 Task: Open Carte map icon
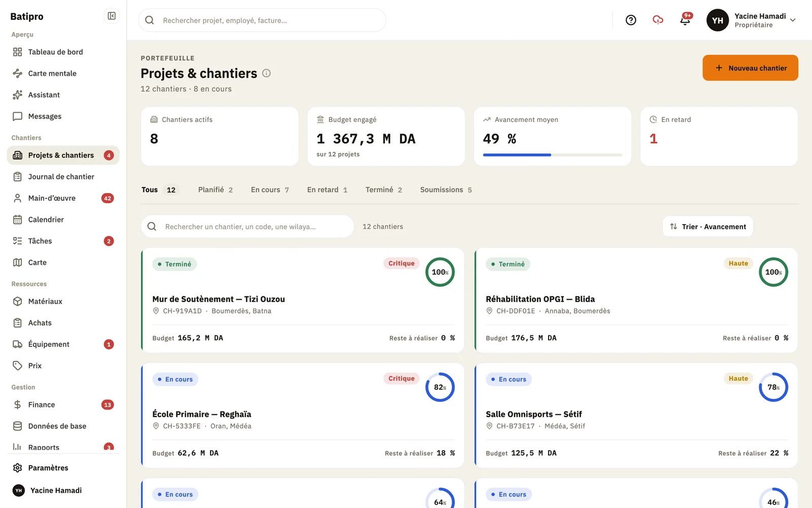tap(18, 263)
